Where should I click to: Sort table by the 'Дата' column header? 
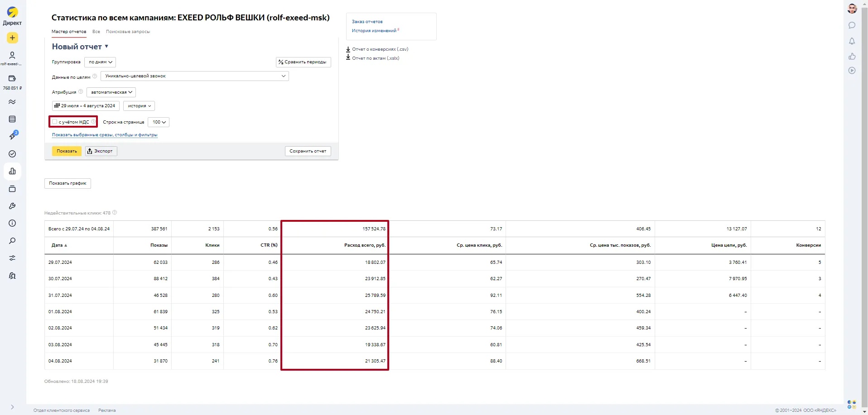coord(59,245)
